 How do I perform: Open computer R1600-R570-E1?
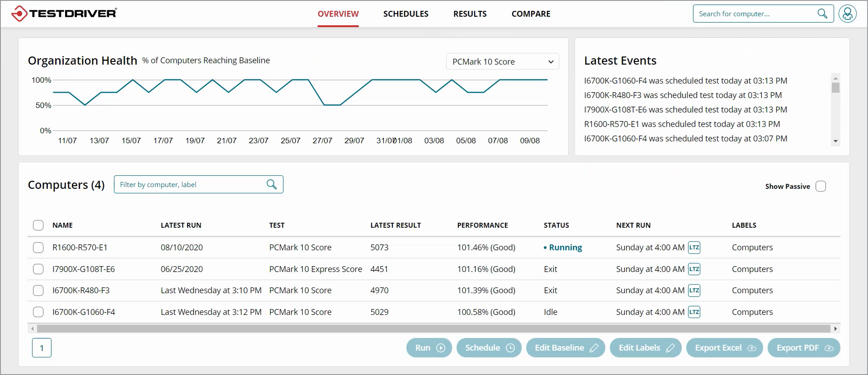tap(80, 247)
